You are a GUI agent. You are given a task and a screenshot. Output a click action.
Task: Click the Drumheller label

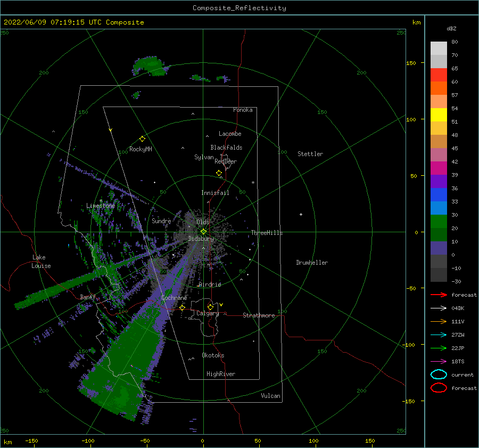pos(312,263)
